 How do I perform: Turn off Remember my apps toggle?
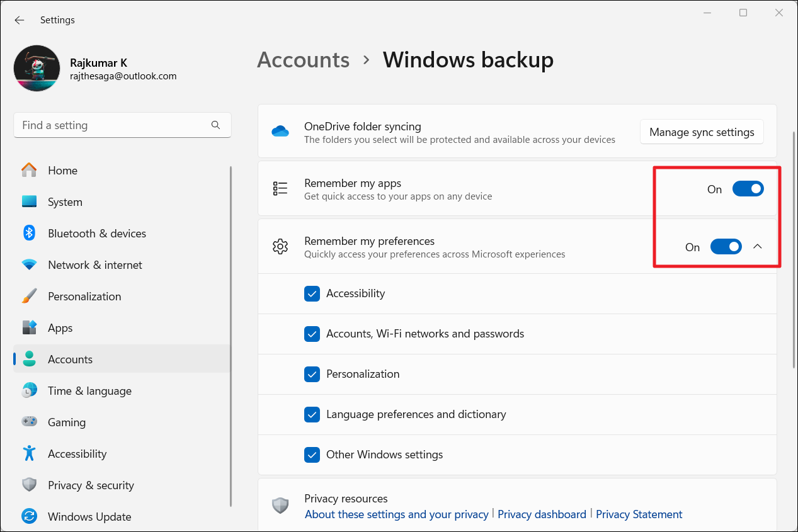[748, 189]
